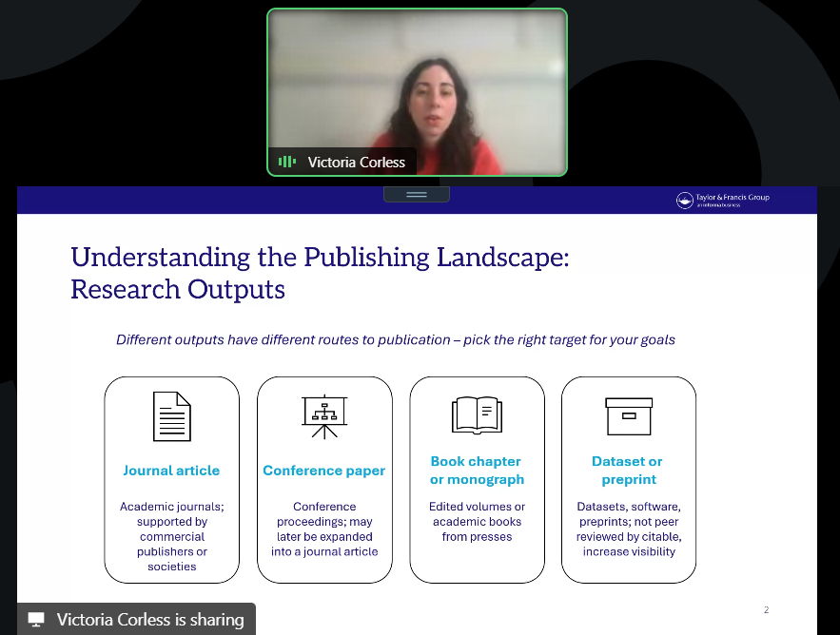Click the open book icon
This screenshot has width=840, height=635.
coord(477,415)
